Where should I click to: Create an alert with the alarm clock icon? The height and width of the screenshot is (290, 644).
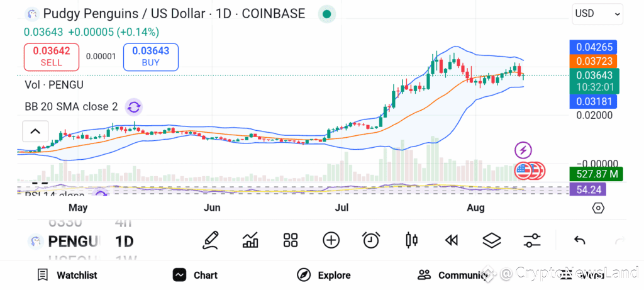click(x=371, y=240)
